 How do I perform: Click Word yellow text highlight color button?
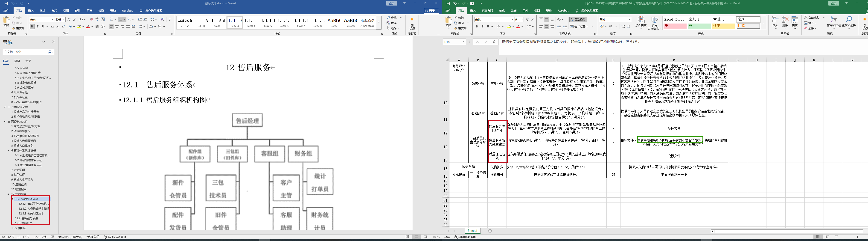tap(79, 27)
